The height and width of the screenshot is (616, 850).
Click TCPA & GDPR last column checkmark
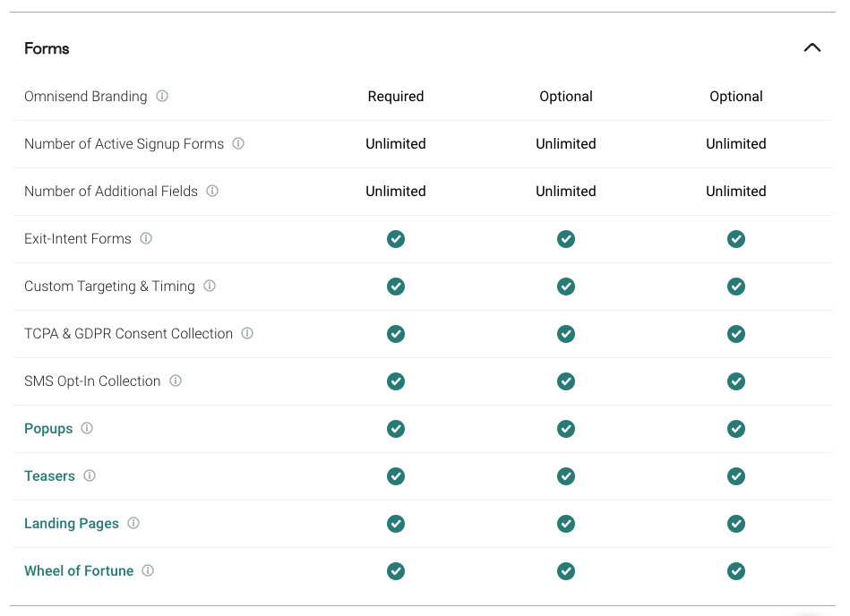pyautogui.click(x=736, y=334)
